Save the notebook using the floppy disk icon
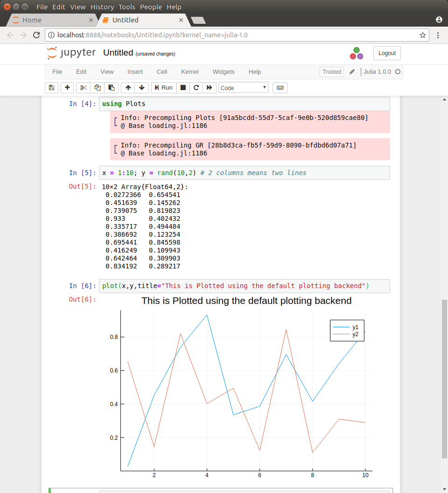 coord(51,87)
